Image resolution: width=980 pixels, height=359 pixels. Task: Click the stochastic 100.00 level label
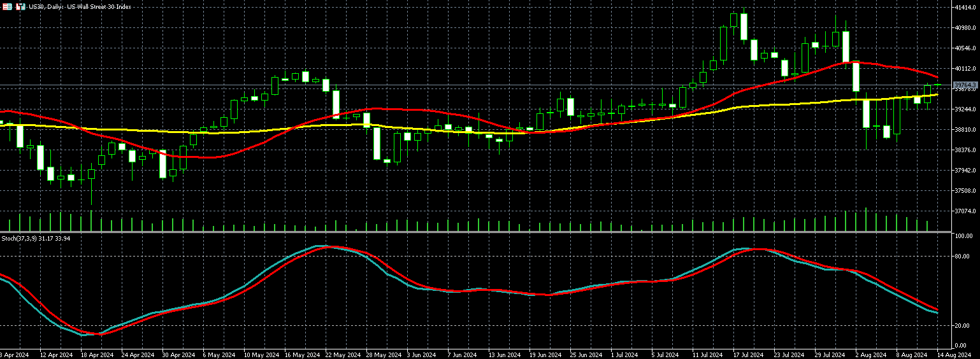point(964,236)
